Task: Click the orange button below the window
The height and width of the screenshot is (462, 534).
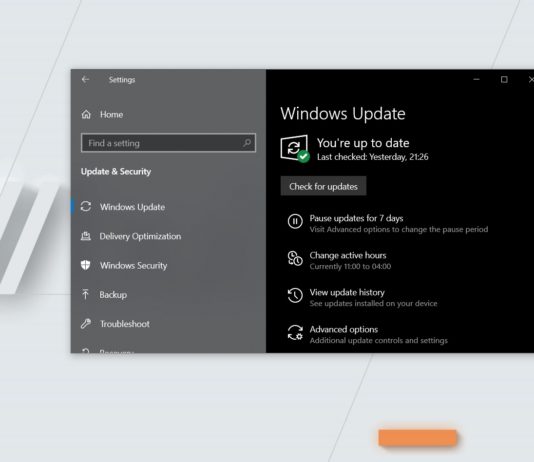Action: tap(417, 438)
